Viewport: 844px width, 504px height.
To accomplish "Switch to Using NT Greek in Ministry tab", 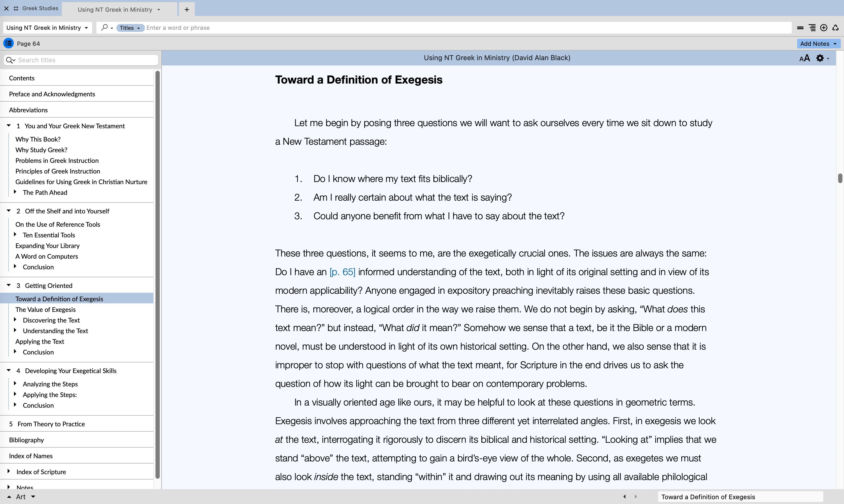I will click(115, 10).
